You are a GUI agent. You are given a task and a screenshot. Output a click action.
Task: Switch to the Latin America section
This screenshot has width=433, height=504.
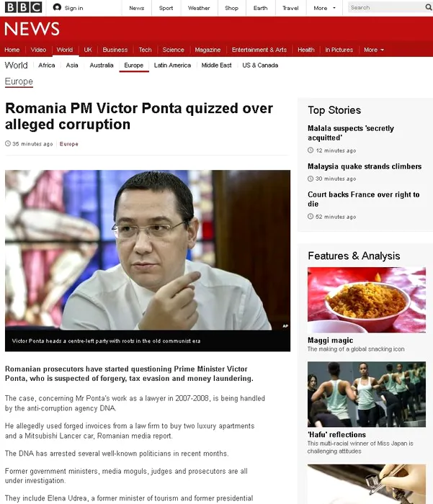coord(172,66)
